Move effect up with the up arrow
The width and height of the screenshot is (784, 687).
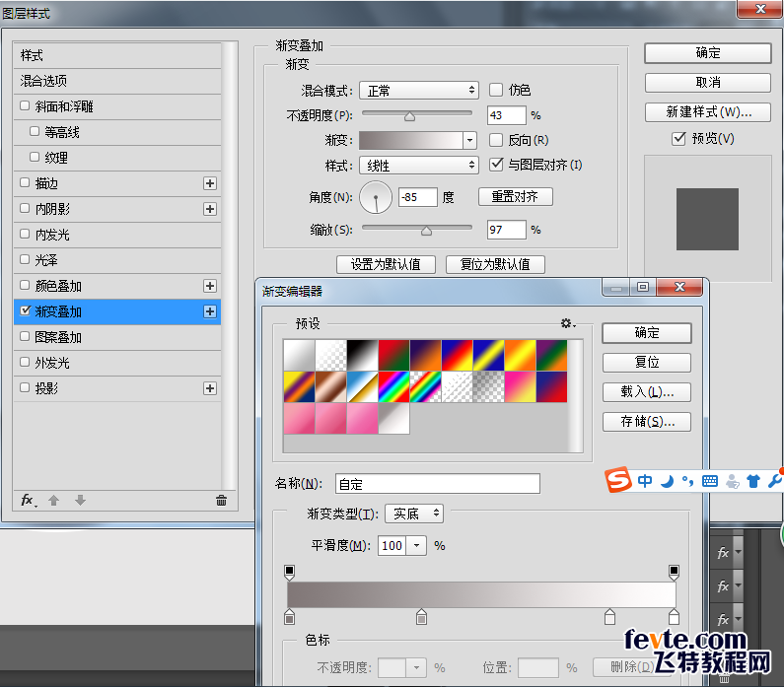54,501
